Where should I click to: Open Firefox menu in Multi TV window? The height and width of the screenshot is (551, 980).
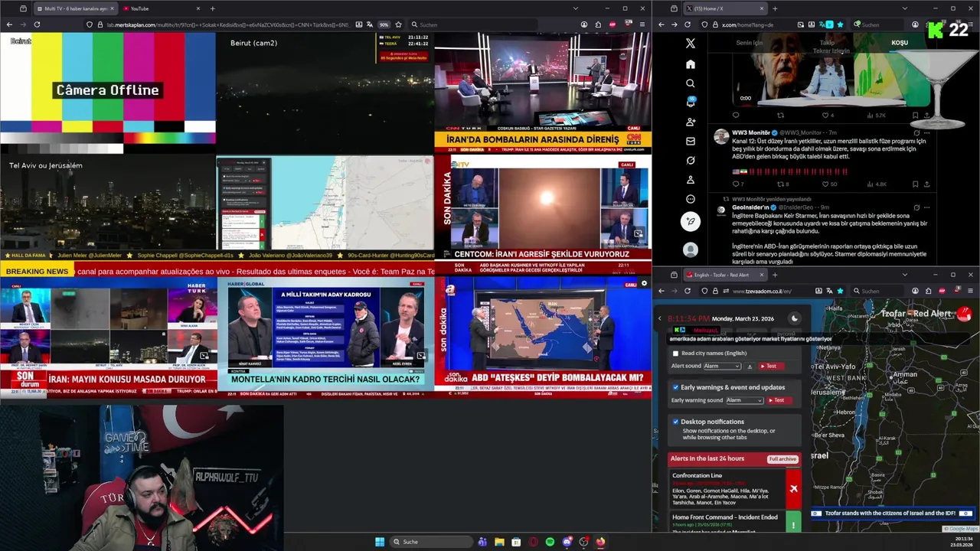click(x=642, y=24)
